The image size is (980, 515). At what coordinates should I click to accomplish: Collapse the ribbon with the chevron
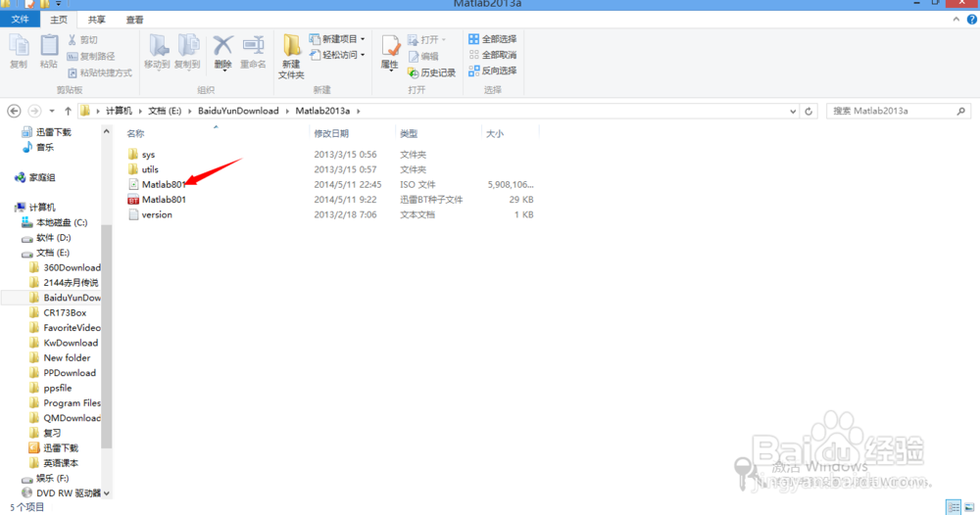click(x=956, y=20)
